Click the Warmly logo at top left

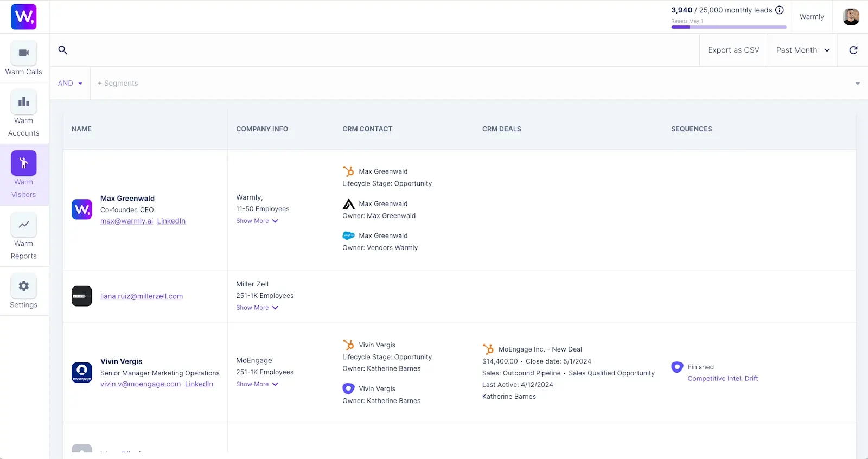[24, 17]
